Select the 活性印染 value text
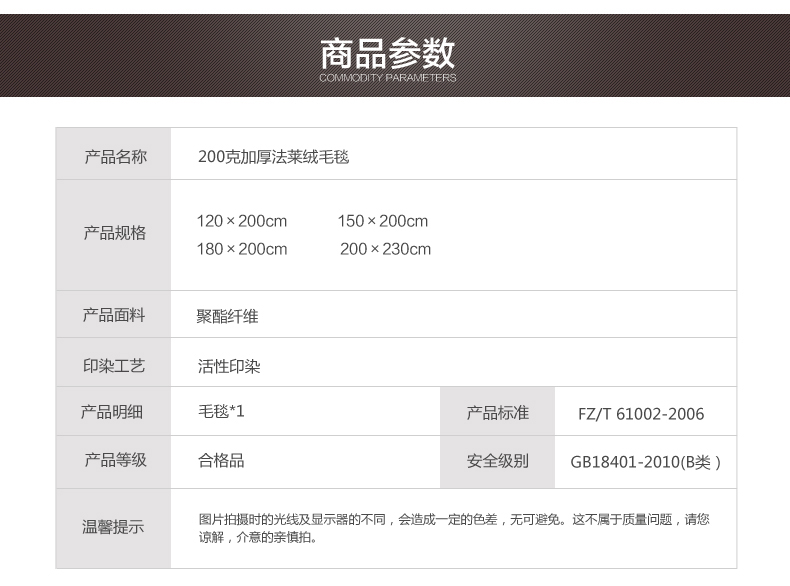 tap(228, 367)
